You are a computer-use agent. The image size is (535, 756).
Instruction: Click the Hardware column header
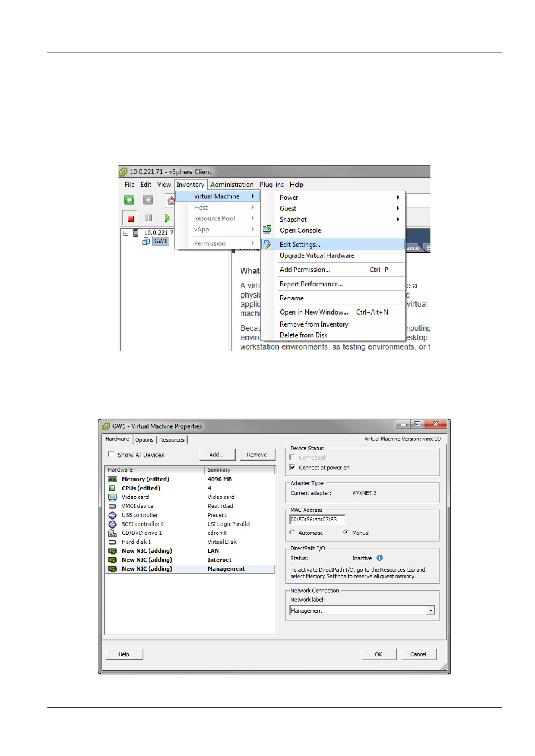click(155, 470)
